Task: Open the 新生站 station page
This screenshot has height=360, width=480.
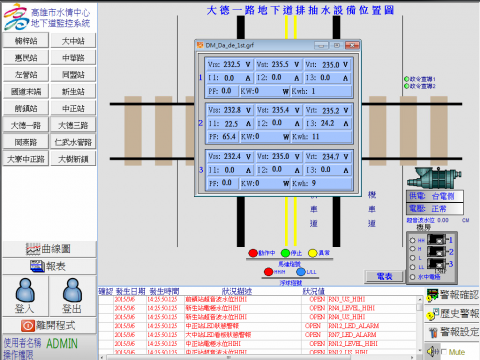Action: point(73,91)
